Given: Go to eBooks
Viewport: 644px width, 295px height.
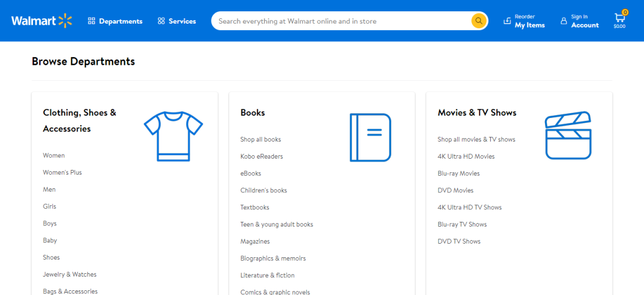Looking at the screenshot, I should [250, 173].
